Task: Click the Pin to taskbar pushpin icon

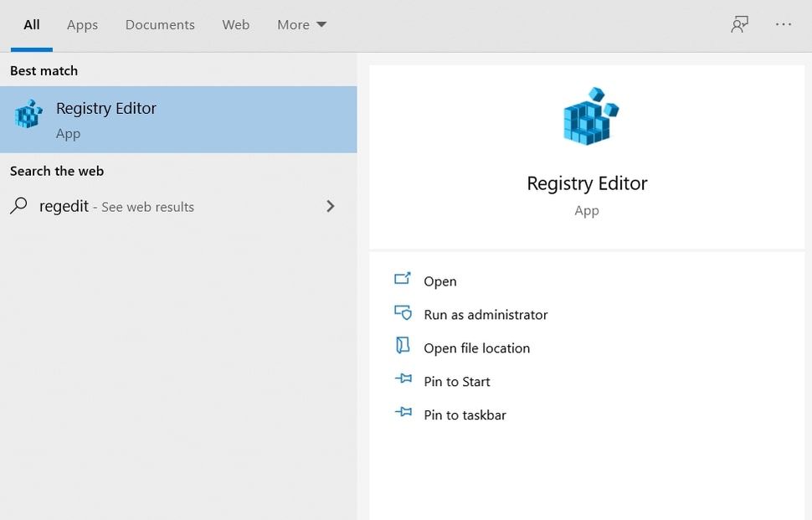Action: click(403, 414)
